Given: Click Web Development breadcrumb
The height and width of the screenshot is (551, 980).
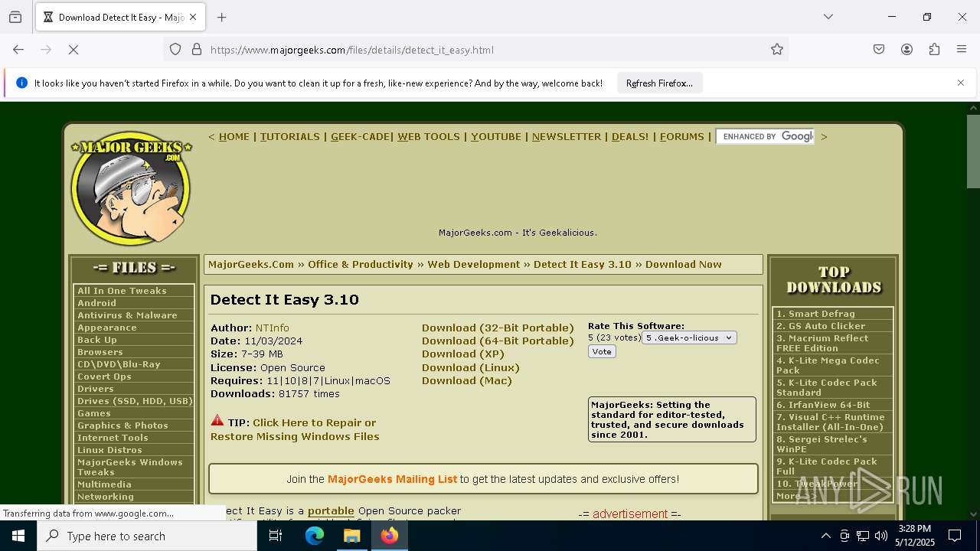Looking at the screenshot, I should (x=474, y=264).
